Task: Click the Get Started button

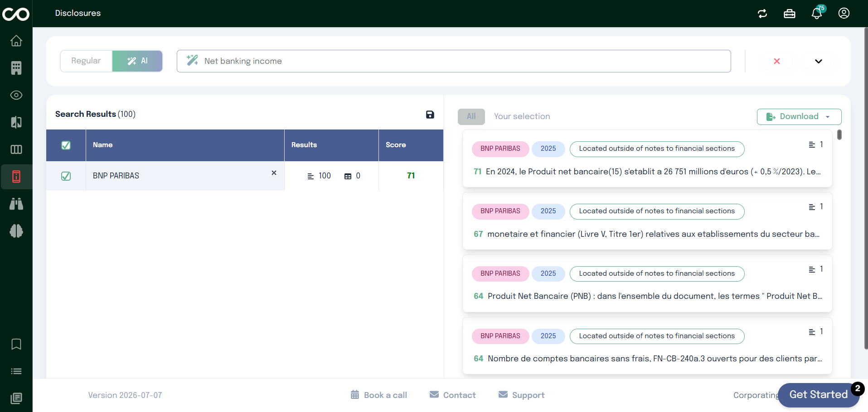Action: (x=819, y=395)
